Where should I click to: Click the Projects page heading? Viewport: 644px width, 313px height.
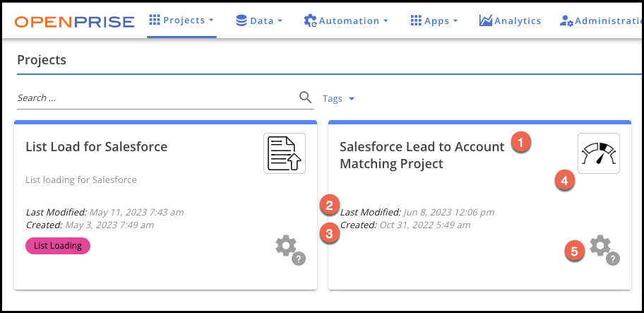pyautogui.click(x=42, y=60)
